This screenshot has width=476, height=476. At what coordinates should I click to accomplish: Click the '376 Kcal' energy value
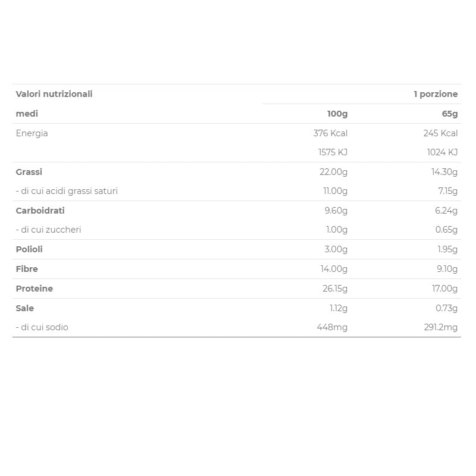point(330,133)
